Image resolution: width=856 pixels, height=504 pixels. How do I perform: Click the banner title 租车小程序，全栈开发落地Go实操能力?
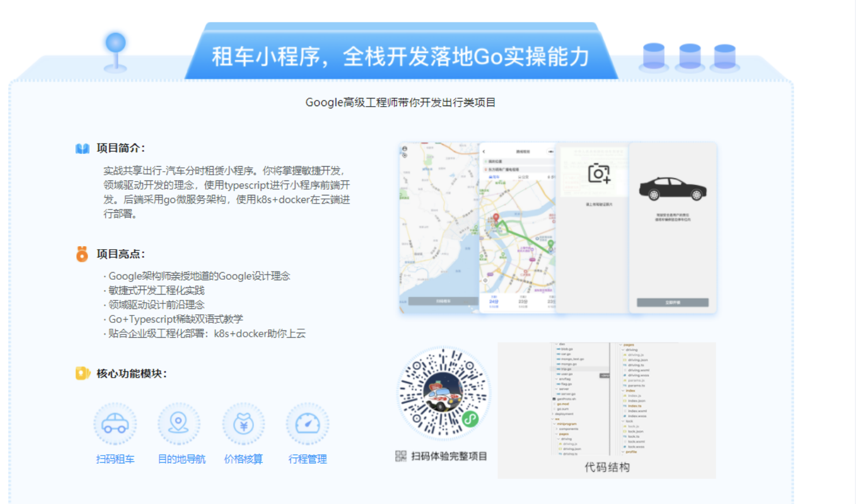coord(401,57)
